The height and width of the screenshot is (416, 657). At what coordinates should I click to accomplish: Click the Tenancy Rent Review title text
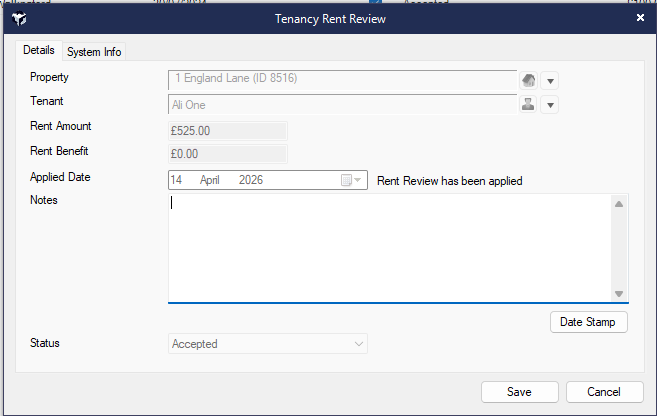(330, 19)
